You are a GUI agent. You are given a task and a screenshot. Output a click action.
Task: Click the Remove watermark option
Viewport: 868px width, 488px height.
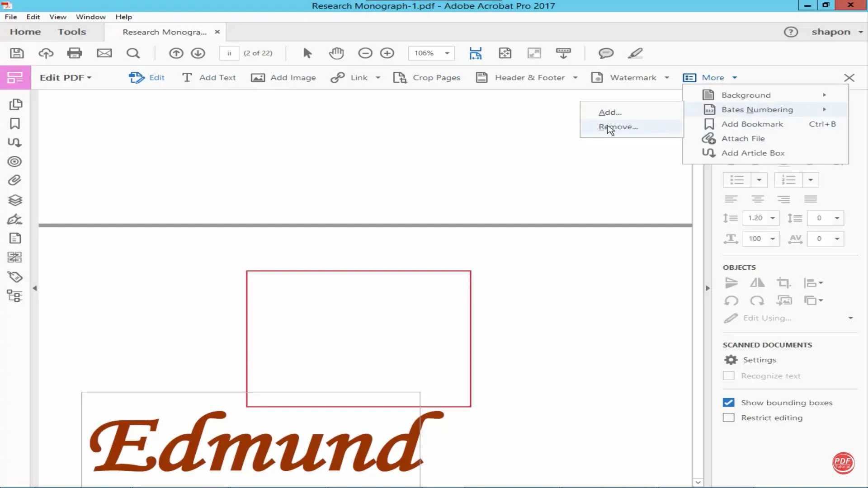618,126
